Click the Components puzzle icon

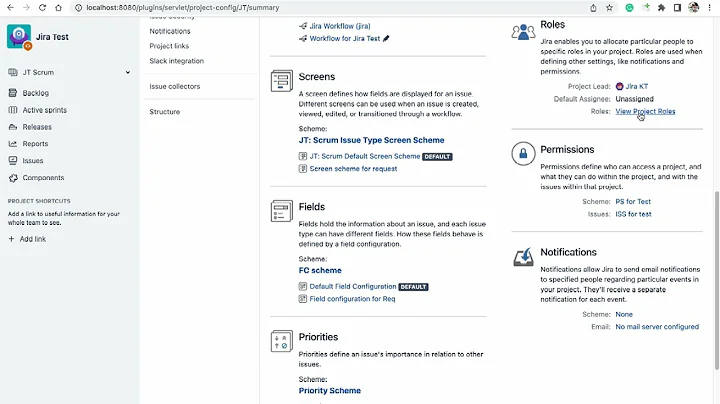point(13,178)
